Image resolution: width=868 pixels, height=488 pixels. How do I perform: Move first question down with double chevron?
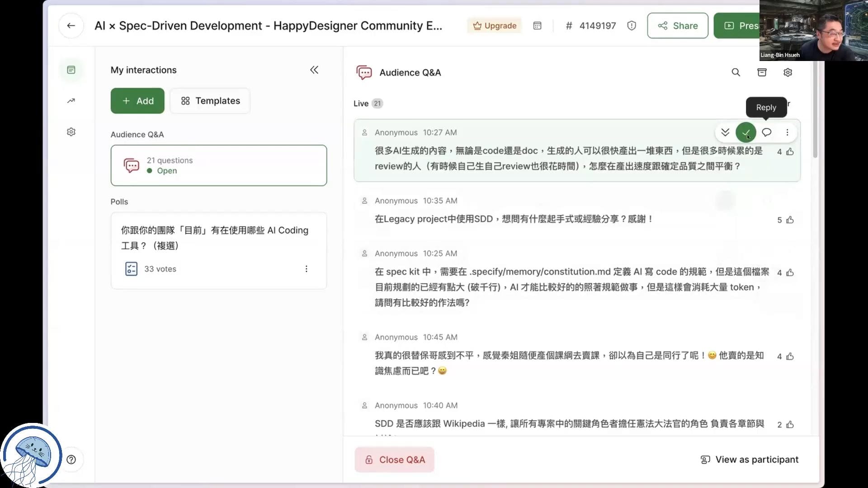pyautogui.click(x=725, y=132)
